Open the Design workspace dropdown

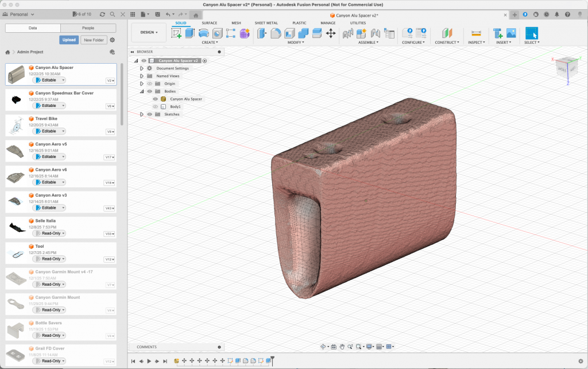[149, 32]
